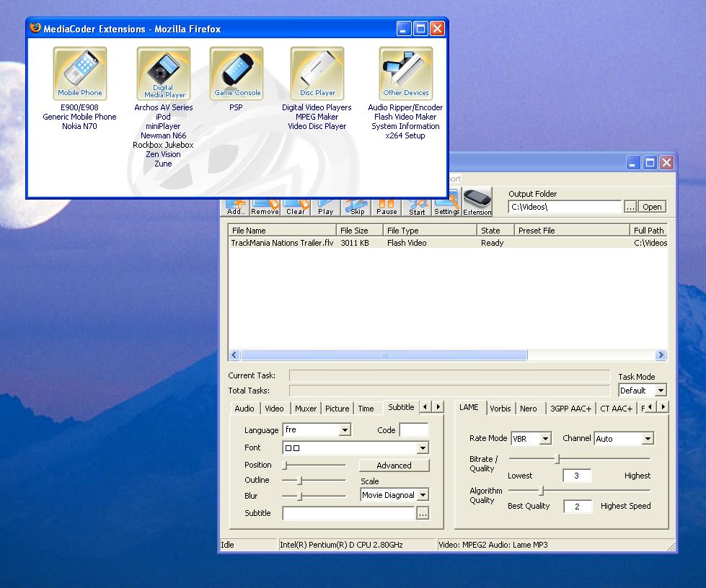Viewport: 706px width, 588px height.
Task: Select TrackMania Nations Trailer.flv file row
Action: pos(282,244)
